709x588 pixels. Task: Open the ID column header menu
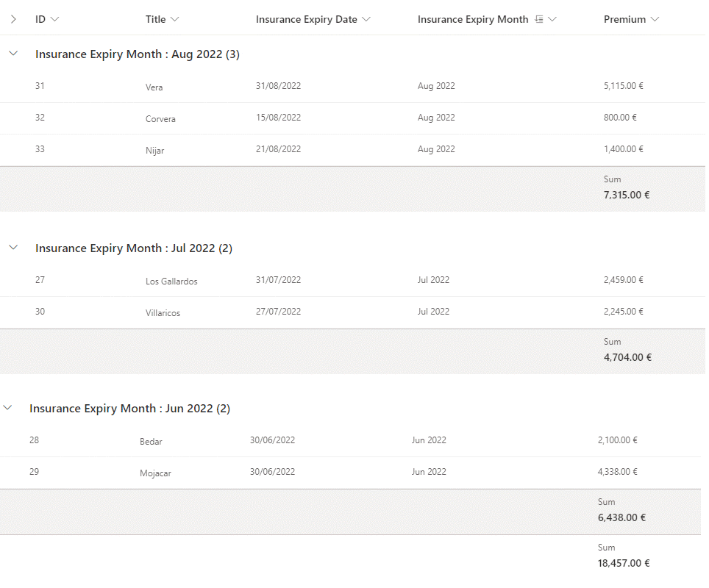(x=47, y=20)
